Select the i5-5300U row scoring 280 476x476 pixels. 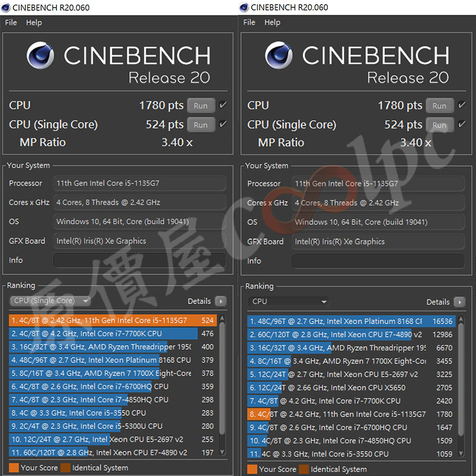pos(113,426)
